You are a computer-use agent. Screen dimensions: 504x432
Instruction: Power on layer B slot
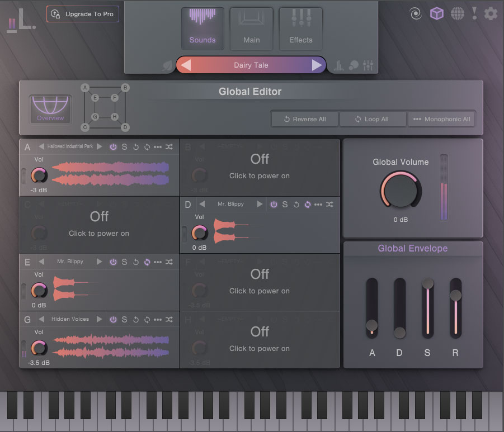coord(260,167)
